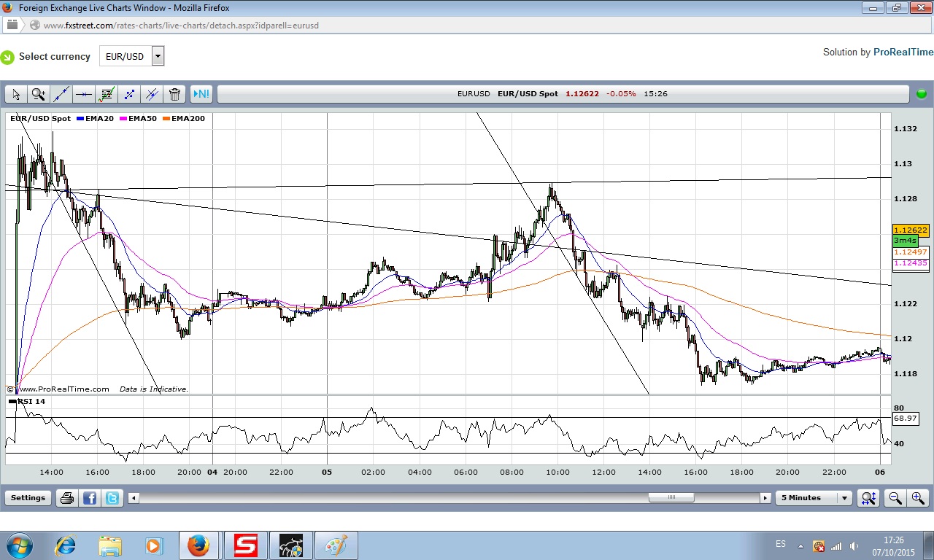Expand the 5 Minutes timeframe dropdown
The image size is (934, 560).
pos(844,498)
